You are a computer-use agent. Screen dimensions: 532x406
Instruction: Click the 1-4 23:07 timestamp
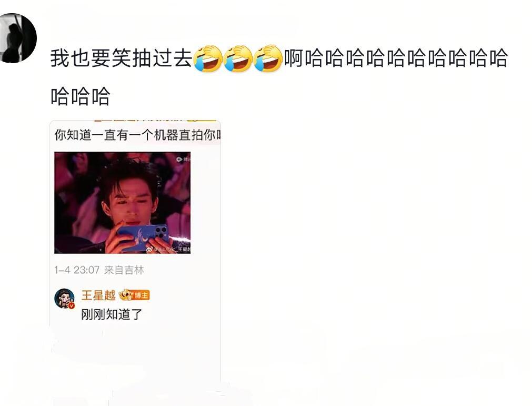[x=77, y=270]
